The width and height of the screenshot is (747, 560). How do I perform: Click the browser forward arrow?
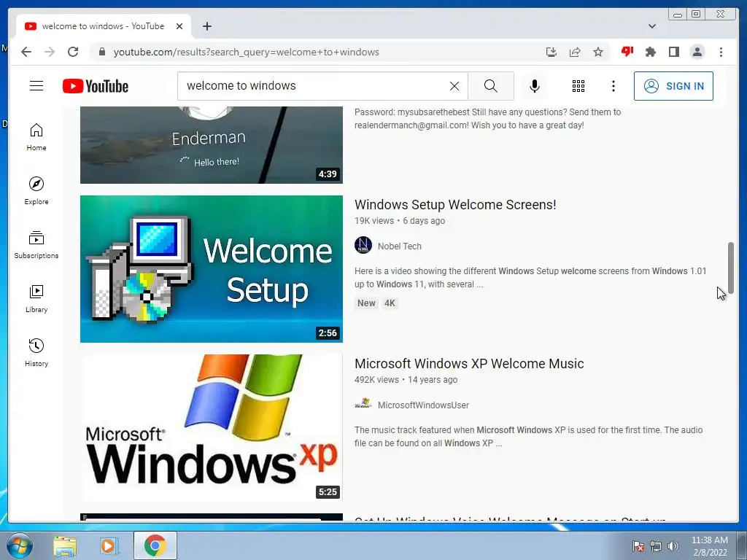[50, 52]
